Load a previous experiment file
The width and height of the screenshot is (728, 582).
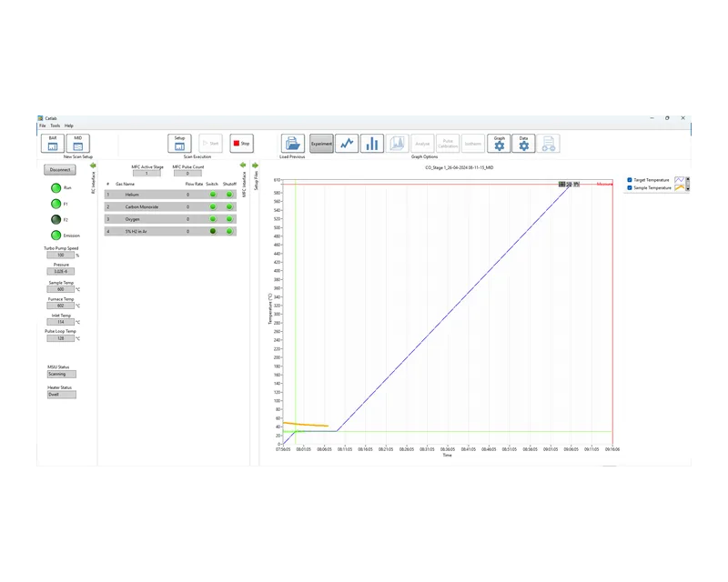pyautogui.click(x=292, y=144)
